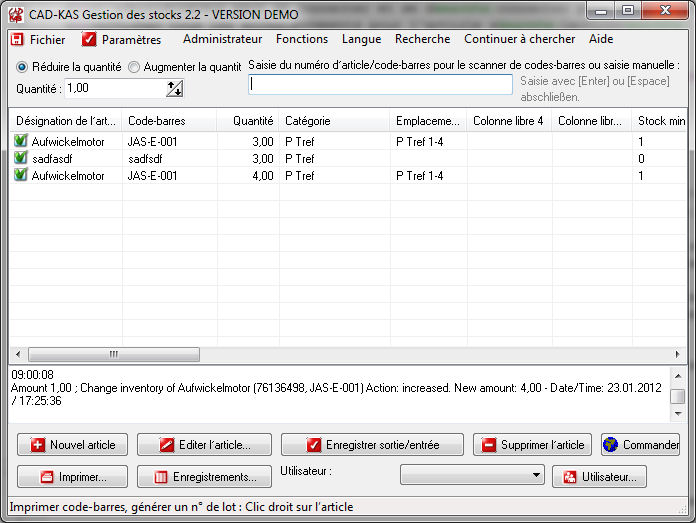Screen dimensions: 696x523
Task: Sort by Catégorie column header
Action: [334, 121]
